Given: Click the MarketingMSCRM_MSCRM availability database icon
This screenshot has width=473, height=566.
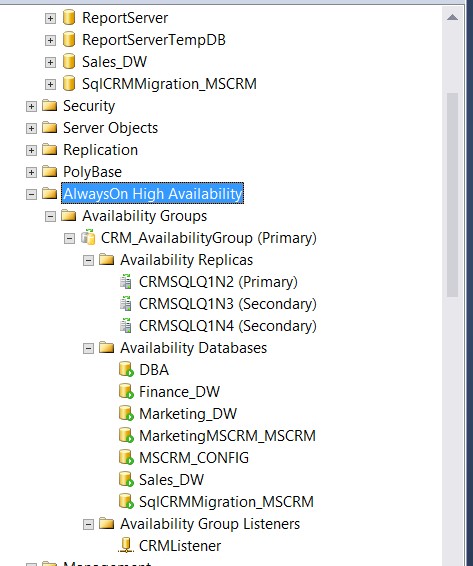Looking at the screenshot, I should 126,436.
